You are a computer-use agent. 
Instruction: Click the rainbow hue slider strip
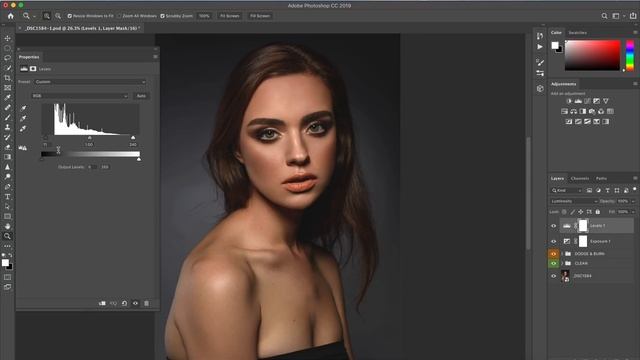click(630, 55)
